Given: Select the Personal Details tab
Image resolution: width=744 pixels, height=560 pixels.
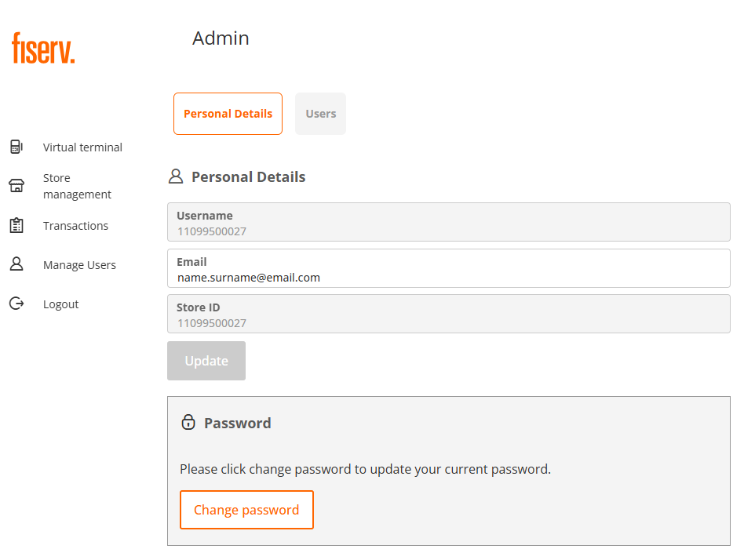Looking at the screenshot, I should point(228,114).
